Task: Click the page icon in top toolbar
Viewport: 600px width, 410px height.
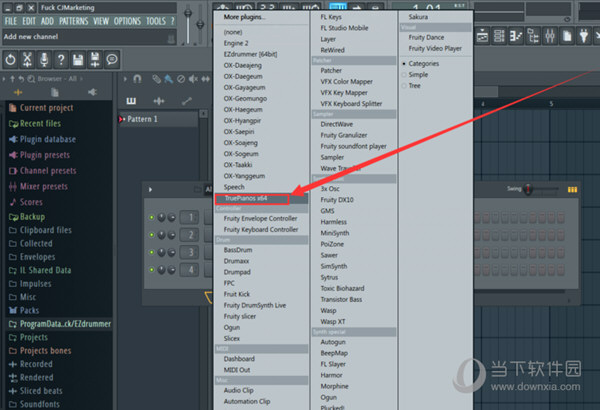Action: click(567, 36)
